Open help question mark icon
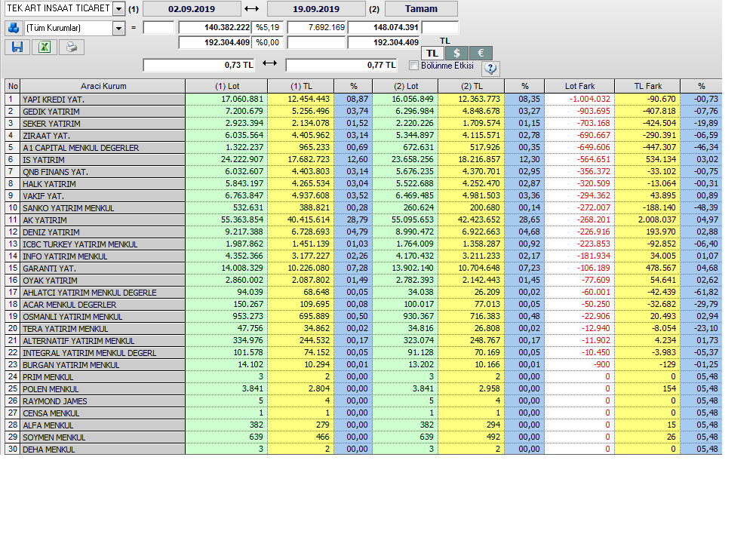This screenshot has width=756, height=540. (x=490, y=68)
